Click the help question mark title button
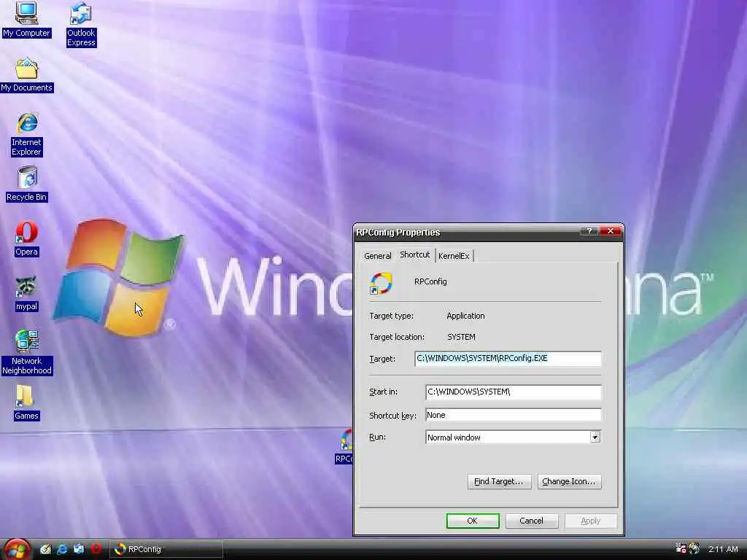Viewport: 747px width, 560px height. coord(589,231)
